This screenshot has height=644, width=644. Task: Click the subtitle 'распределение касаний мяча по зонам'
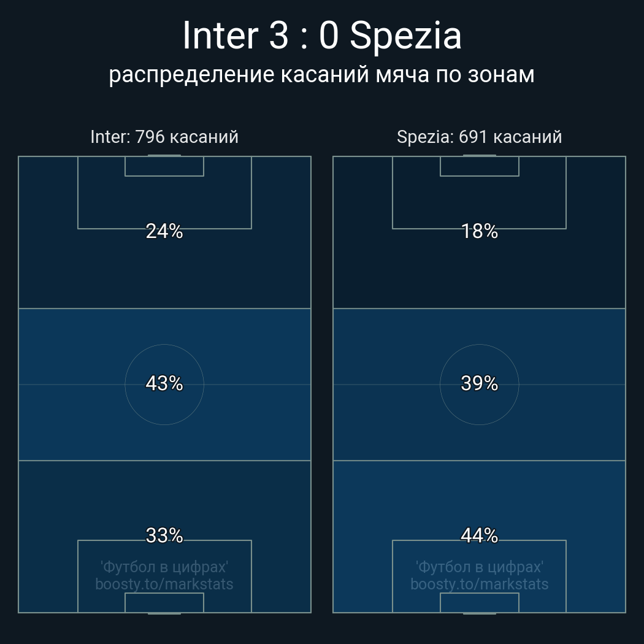322,74
